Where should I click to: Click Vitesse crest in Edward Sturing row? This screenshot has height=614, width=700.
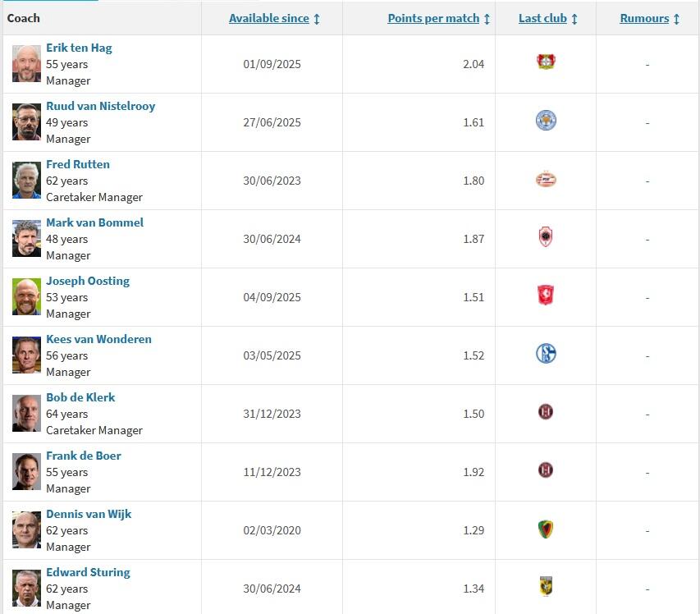[x=546, y=587]
